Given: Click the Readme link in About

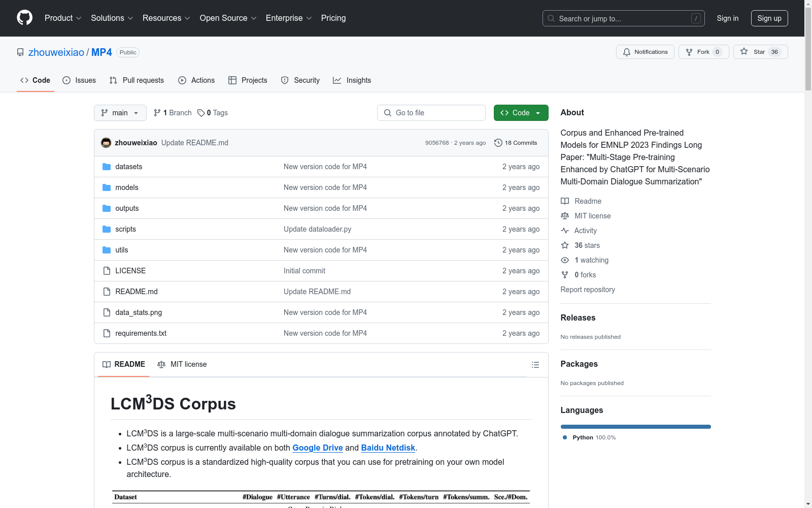Looking at the screenshot, I should point(581,201).
